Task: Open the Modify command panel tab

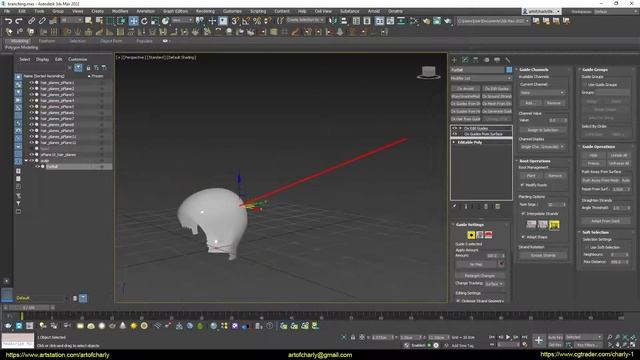Action: coord(465,60)
